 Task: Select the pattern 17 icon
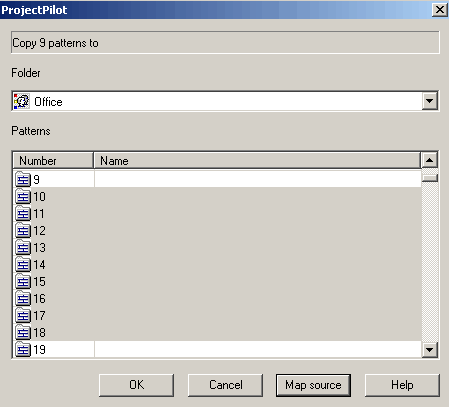pos(23,315)
